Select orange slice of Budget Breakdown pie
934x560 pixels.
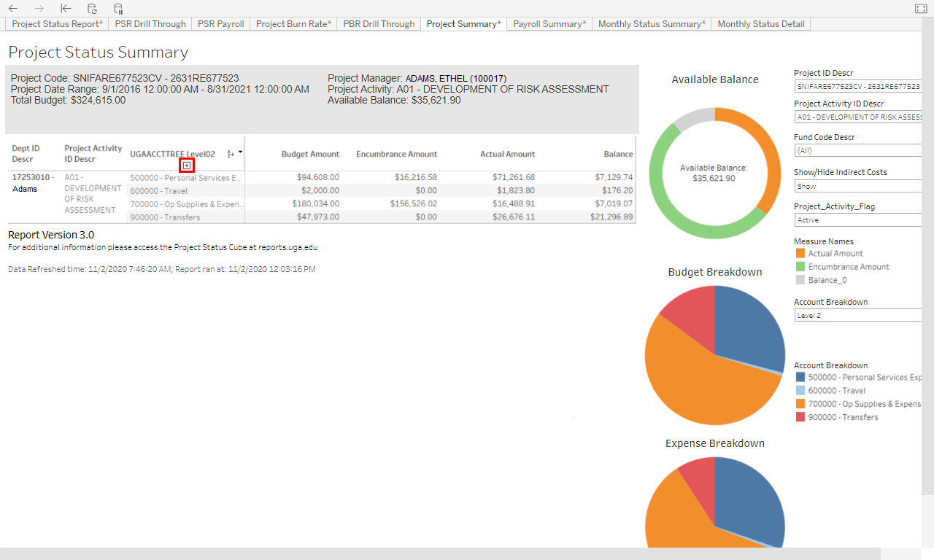tap(700, 386)
